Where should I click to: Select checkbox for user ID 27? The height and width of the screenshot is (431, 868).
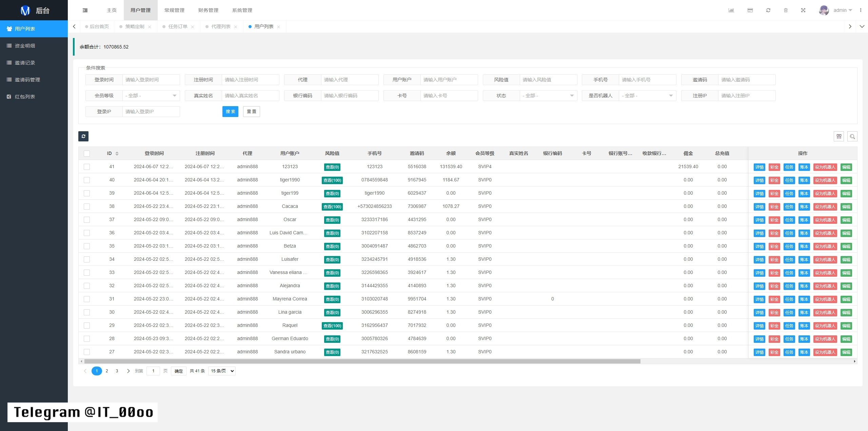point(87,352)
